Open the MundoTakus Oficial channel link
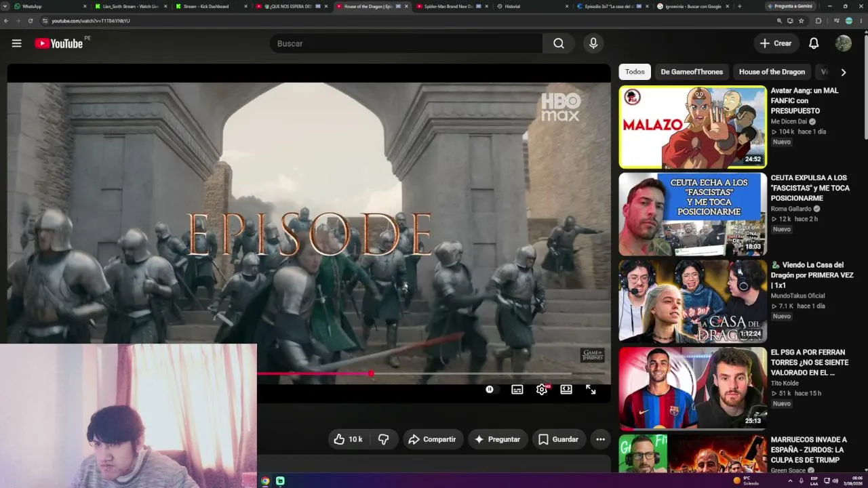The height and width of the screenshot is (488, 868). [x=798, y=296]
